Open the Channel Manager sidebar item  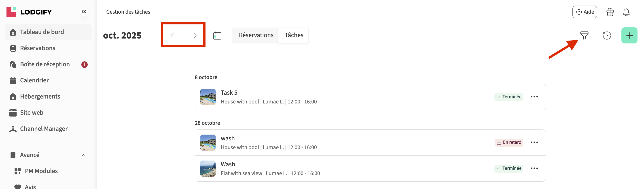pyautogui.click(x=44, y=129)
